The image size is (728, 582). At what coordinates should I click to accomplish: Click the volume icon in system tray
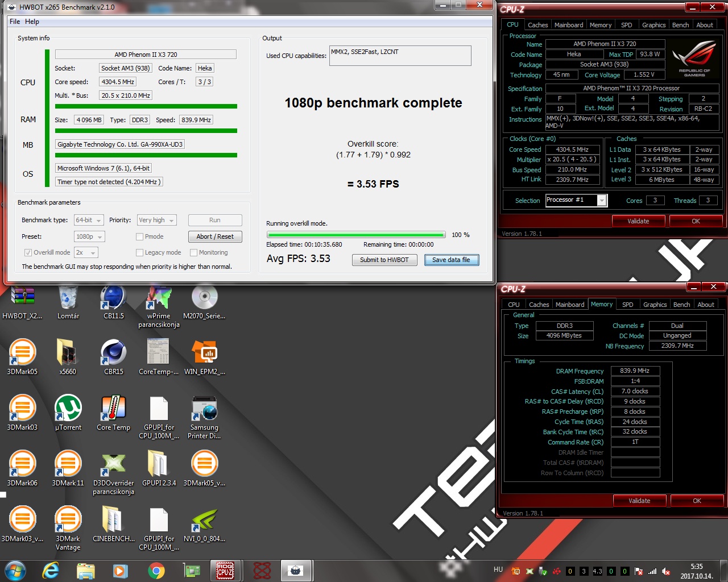coord(666,571)
